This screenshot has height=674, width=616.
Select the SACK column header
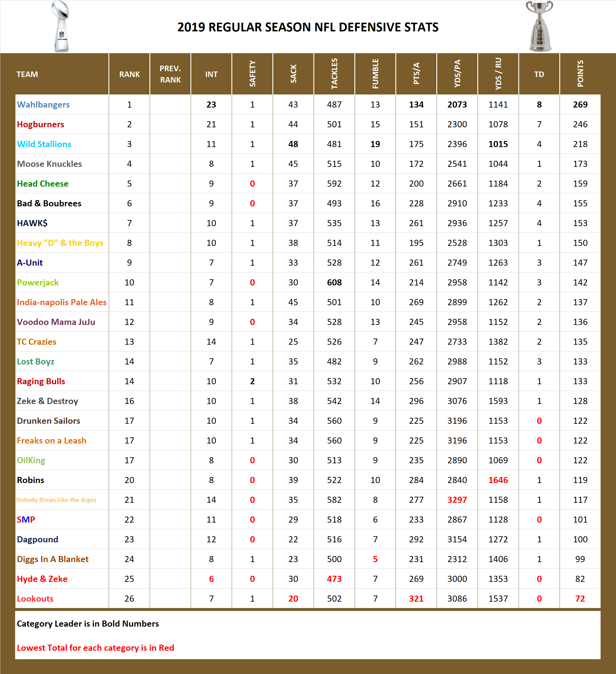coord(293,74)
